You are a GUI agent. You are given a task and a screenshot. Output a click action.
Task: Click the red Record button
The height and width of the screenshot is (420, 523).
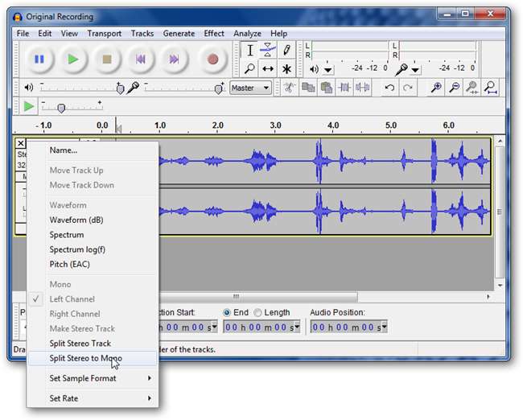(212, 59)
